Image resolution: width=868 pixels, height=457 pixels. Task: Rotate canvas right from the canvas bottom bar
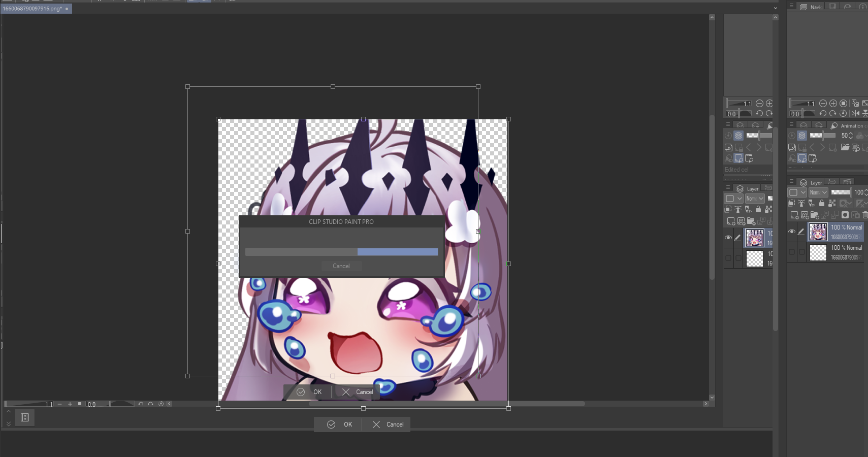151,404
